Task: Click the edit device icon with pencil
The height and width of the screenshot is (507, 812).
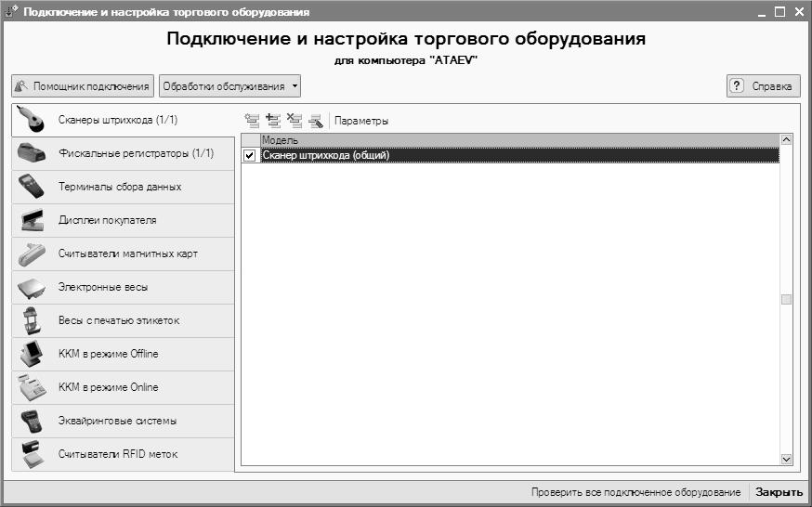Action: click(316, 120)
